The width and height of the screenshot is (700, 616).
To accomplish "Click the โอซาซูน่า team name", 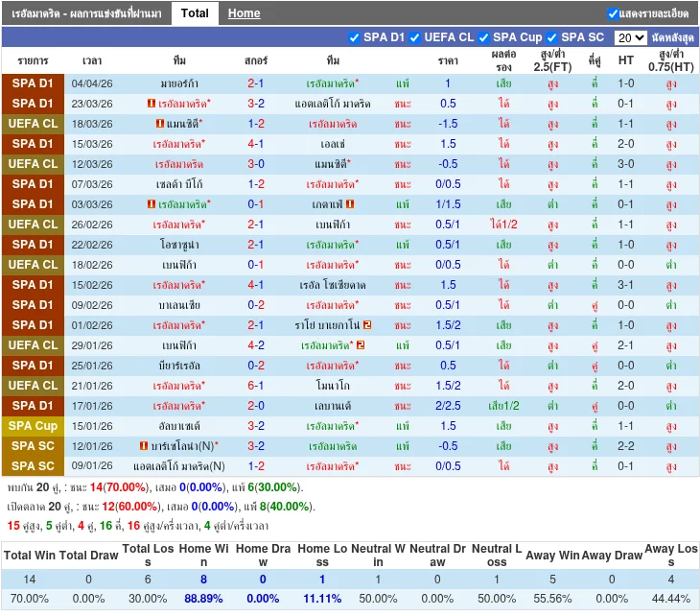I will coord(179,245).
